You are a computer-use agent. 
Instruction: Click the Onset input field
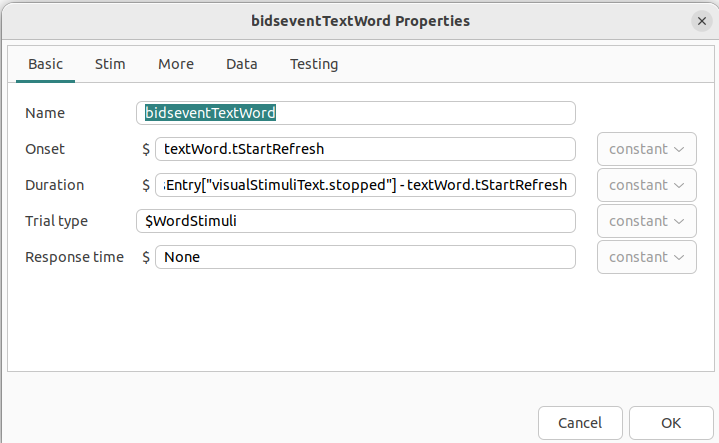pyautogui.click(x=365, y=149)
